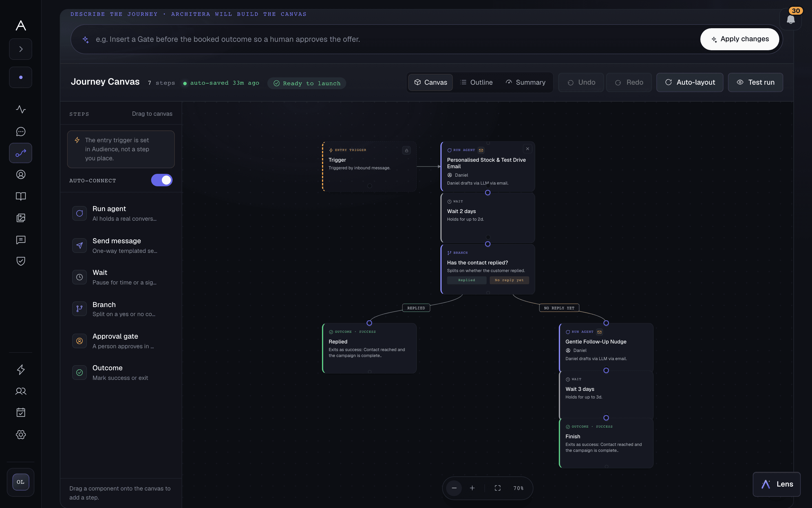Image resolution: width=812 pixels, height=508 pixels.
Task: Open the Lens assistant button
Action: point(776,484)
